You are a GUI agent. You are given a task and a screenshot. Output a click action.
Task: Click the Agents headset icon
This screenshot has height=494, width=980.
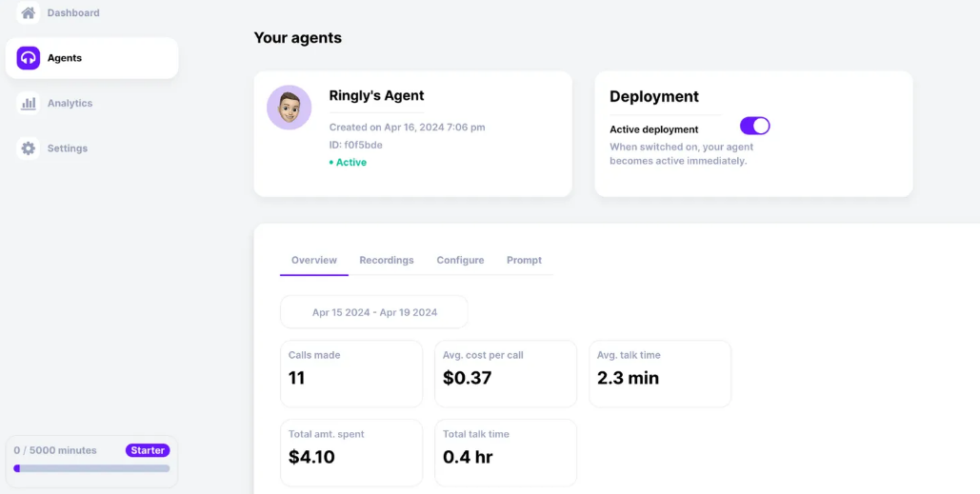(29, 58)
